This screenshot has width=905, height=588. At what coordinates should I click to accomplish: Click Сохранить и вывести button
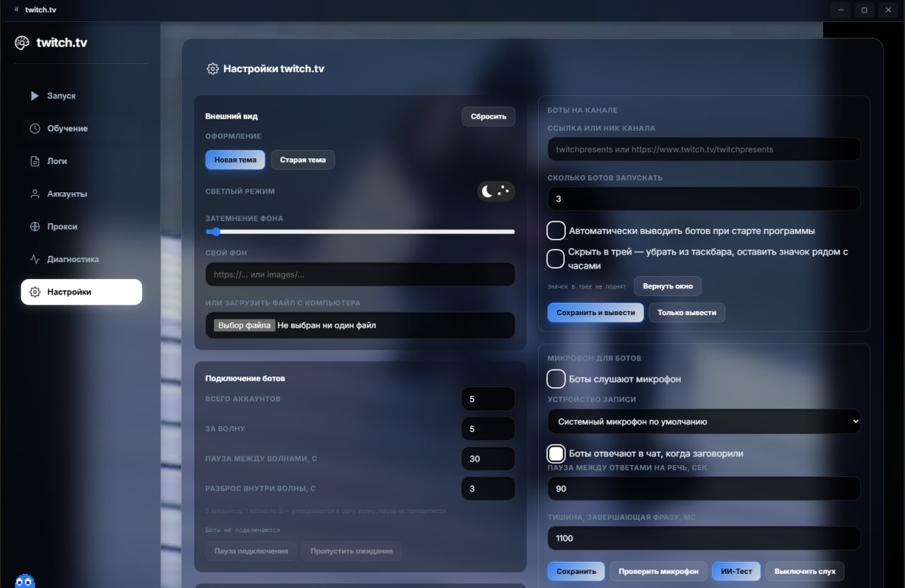[x=595, y=312]
